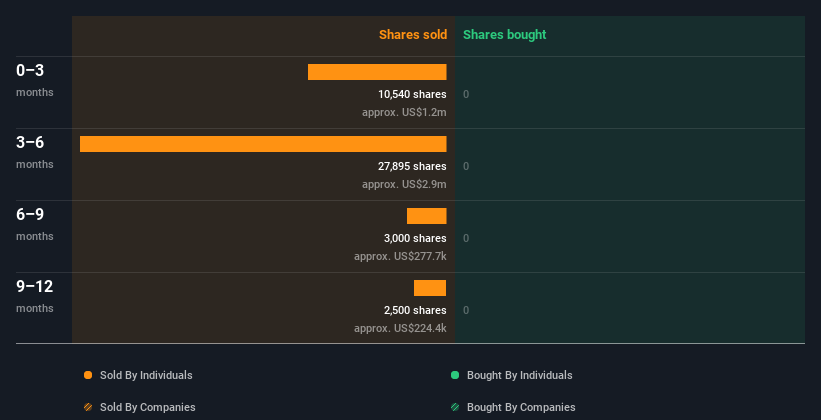Toggle the Bought By Individuals legend label
The width and height of the screenshot is (821, 420).
point(519,375)
